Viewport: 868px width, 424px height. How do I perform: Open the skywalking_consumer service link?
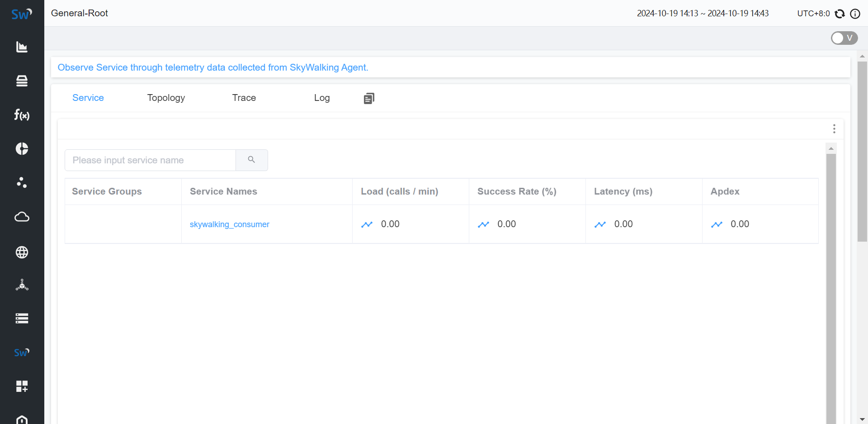[x=230, y=224]
